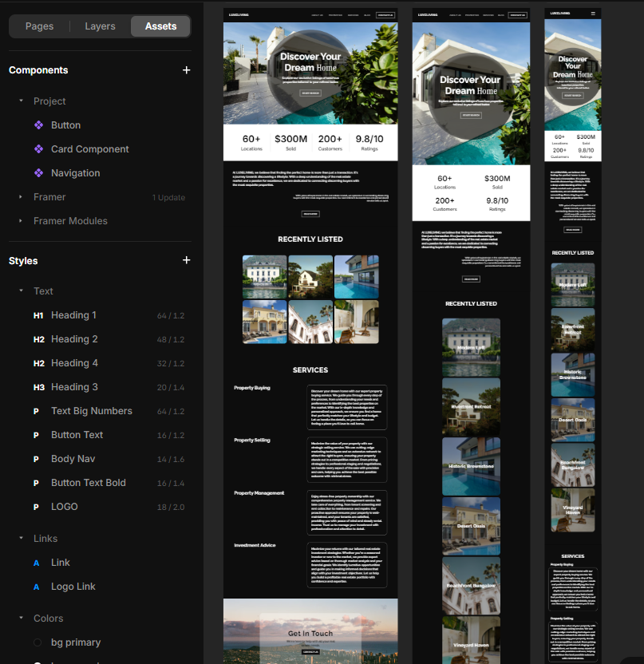Select the Button component row
The image size is (644, 664).
pyautogui.click(x=100, y=125)
